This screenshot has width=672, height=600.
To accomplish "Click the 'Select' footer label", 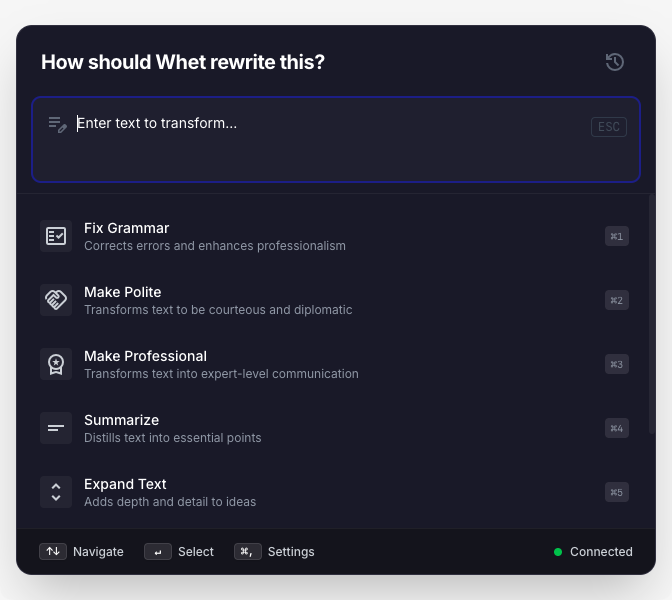I will [196, 552].
